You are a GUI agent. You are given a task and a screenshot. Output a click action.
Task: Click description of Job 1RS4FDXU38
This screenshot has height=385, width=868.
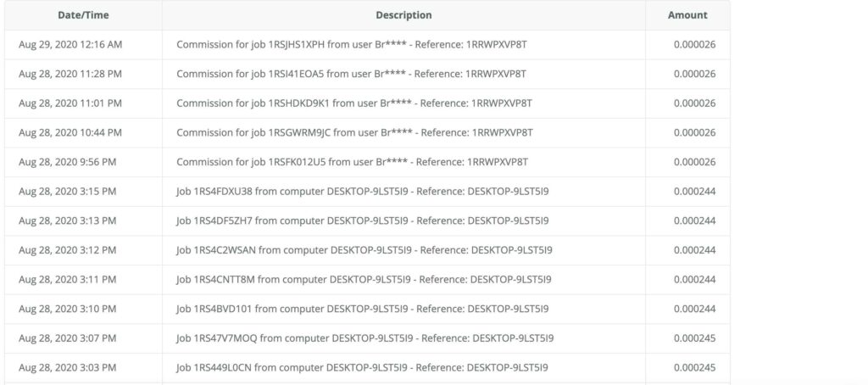pyautogui.click(x=363, y=192)
